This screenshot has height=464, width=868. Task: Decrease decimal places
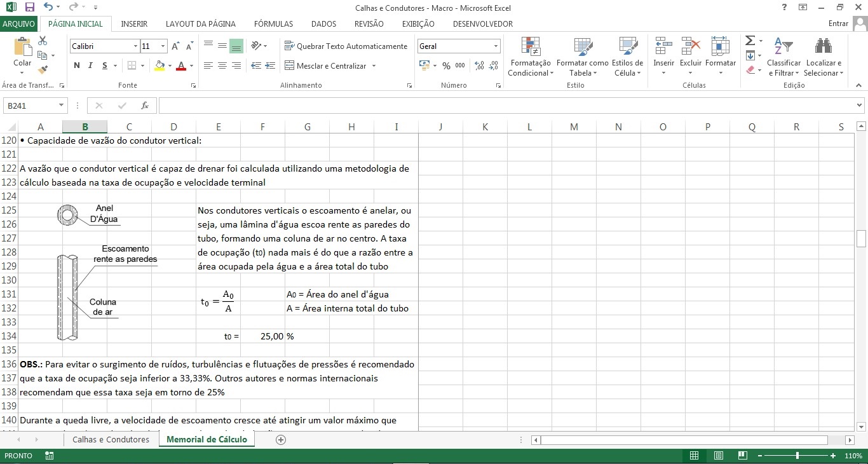[494, 65]
